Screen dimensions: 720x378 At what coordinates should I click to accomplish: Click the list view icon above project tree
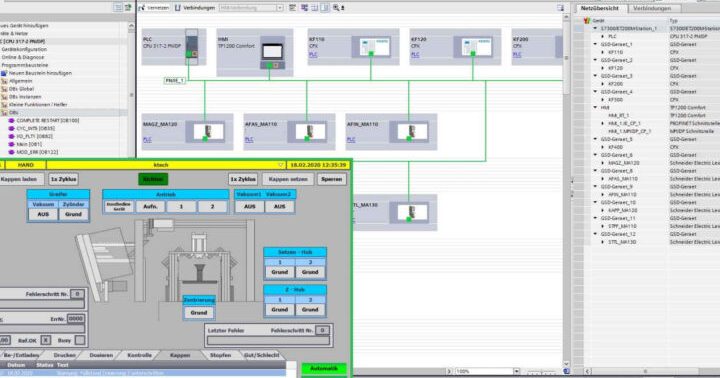[118, 7]
